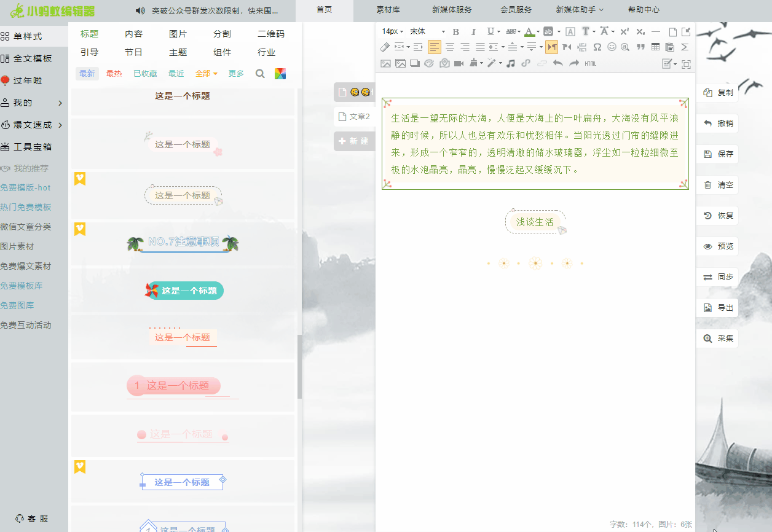Insert a horizontal rule line
Viewport: 772px width, 532px height.
tap(656, 31)
